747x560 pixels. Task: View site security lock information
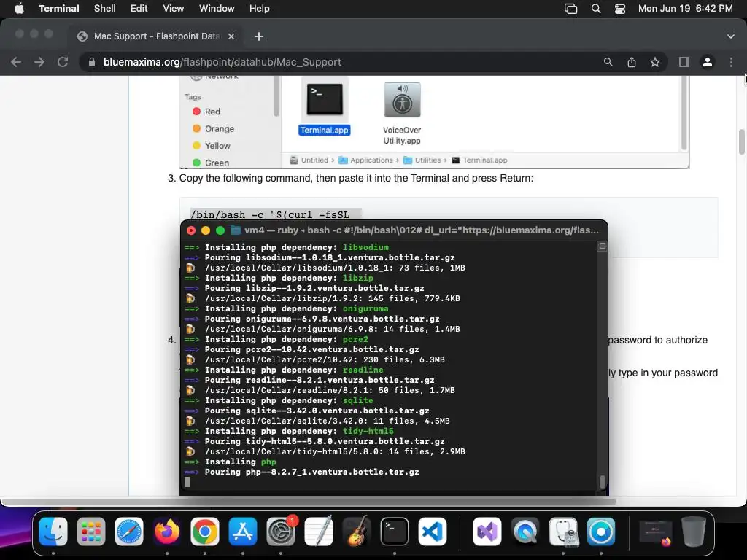pyautogui.click(x=91, y=62)
